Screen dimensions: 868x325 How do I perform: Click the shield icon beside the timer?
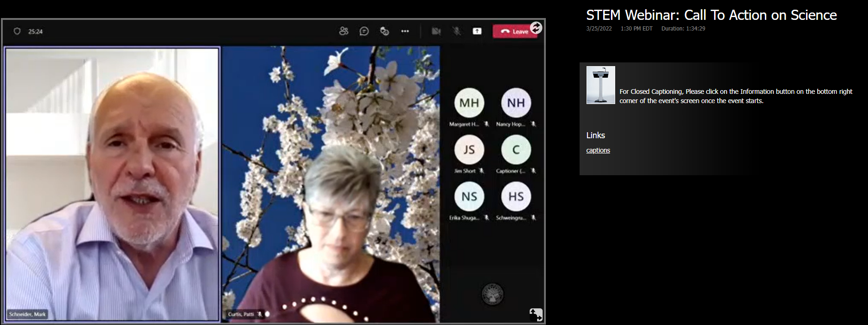click(17, 31)
